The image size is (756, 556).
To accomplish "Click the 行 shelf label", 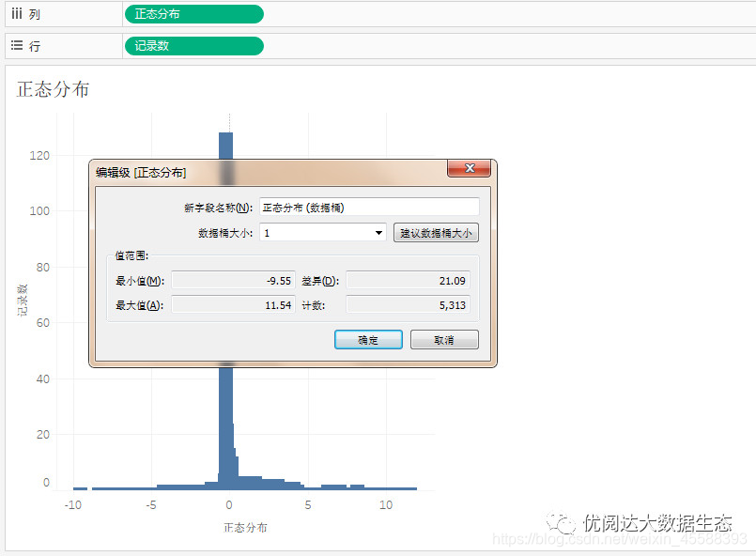I will pos(34,46).
